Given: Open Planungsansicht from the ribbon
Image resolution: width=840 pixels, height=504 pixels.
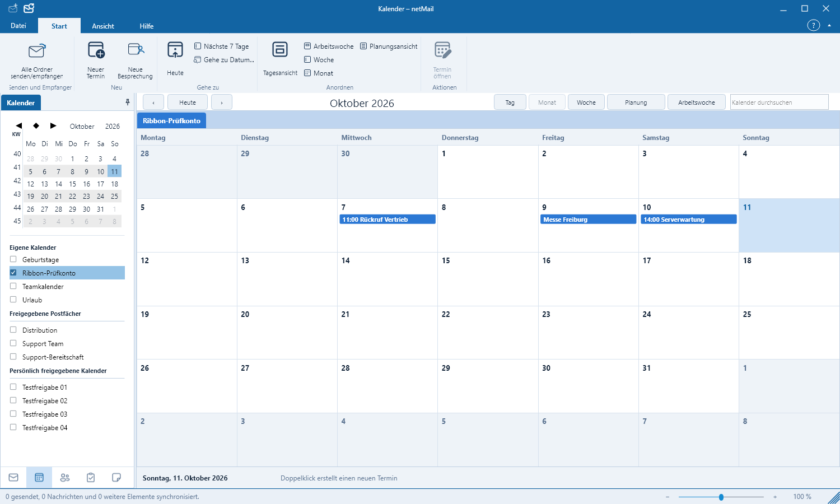Looking at the screenshot, I should point(389,46).
